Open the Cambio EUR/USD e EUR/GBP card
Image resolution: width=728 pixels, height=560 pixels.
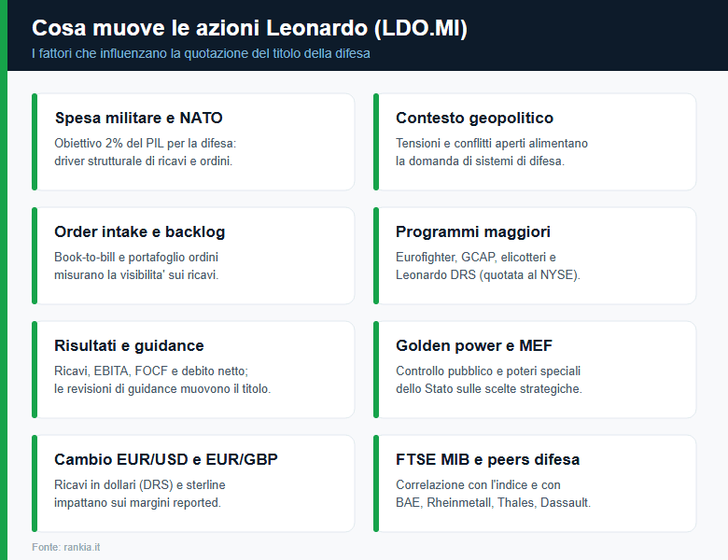click(x=193, y=483)
